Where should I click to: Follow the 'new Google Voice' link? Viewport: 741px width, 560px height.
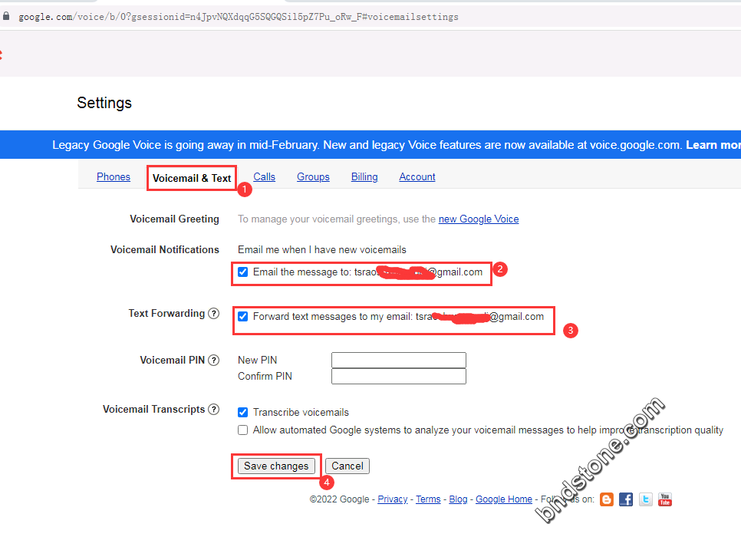coord(479,219)
